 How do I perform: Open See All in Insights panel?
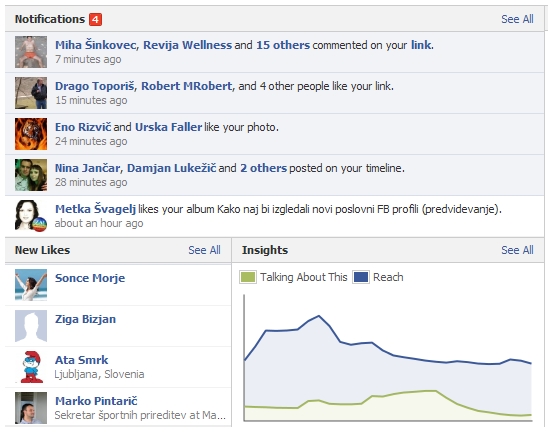click(517, 250)
